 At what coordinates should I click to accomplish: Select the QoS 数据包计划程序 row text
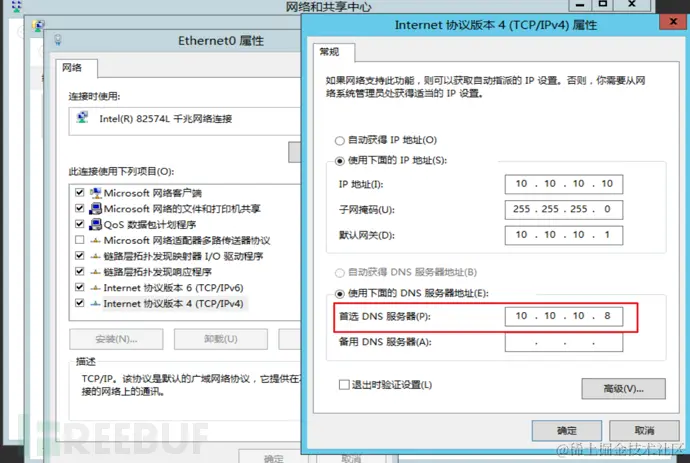[x=150, y=224]
